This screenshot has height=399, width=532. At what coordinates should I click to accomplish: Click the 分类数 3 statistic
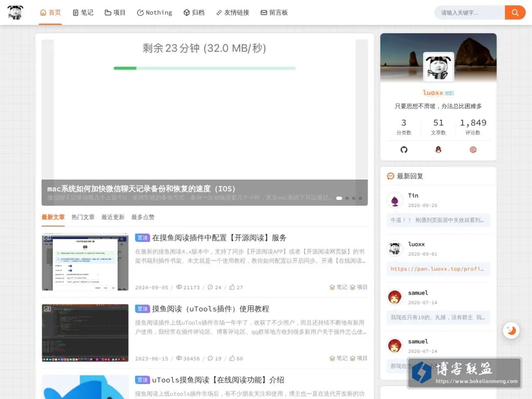point(404,127)
